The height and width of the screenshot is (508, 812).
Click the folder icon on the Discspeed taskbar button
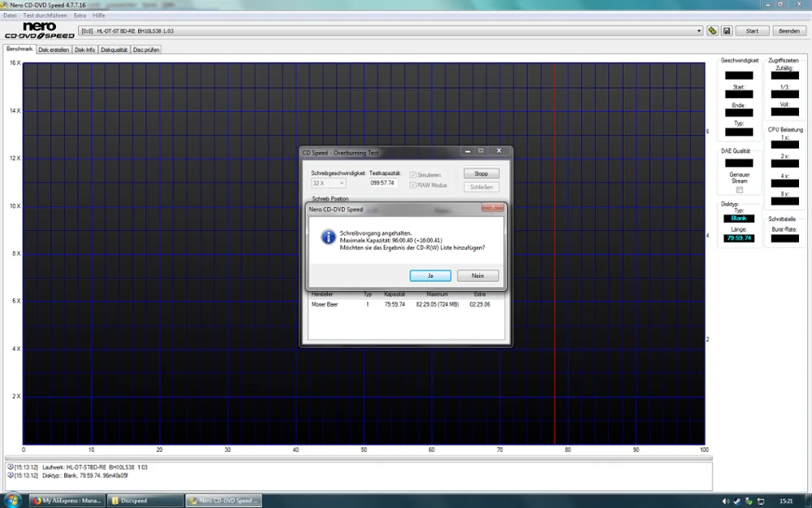[x=115, y=501]
